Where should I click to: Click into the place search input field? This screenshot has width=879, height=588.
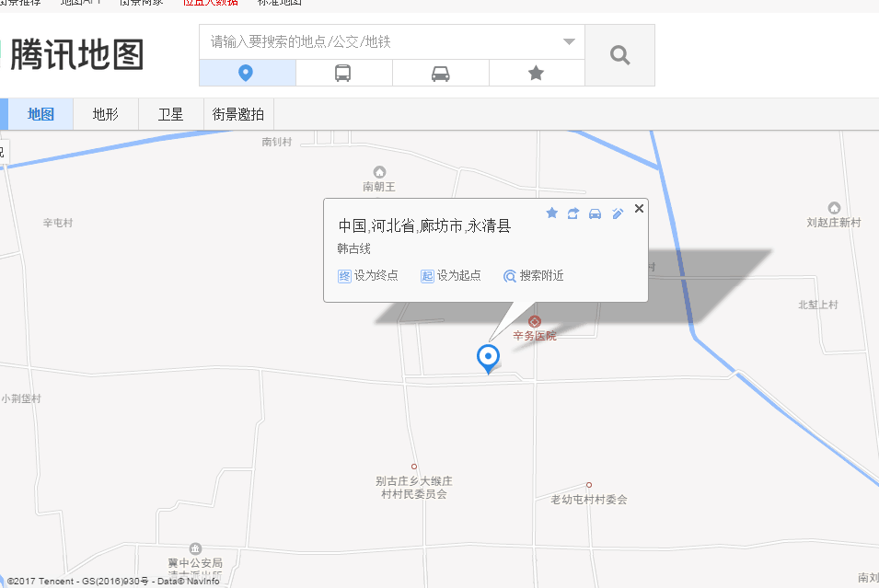[x=377, y=42]
